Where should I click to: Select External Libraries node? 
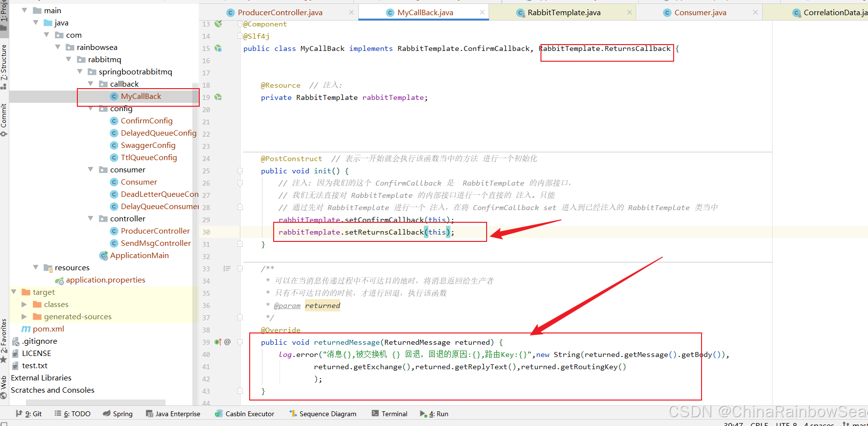41,378
